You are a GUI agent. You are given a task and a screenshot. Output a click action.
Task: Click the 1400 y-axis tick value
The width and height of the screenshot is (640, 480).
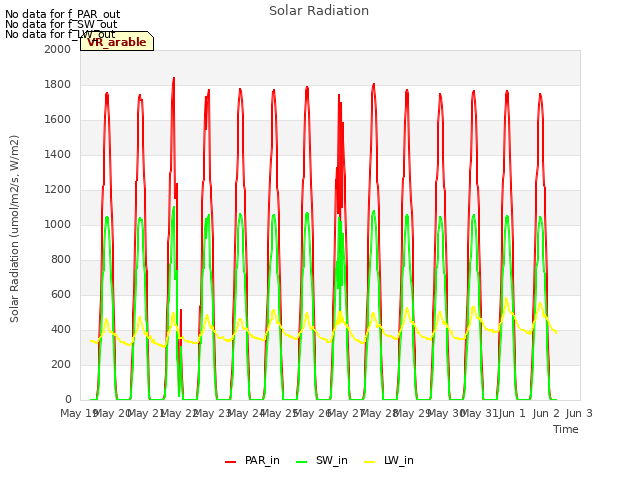[58, 154]
